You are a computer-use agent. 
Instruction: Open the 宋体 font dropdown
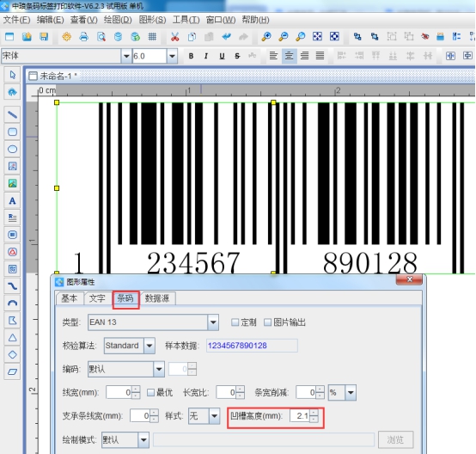[x=126, y=56]
